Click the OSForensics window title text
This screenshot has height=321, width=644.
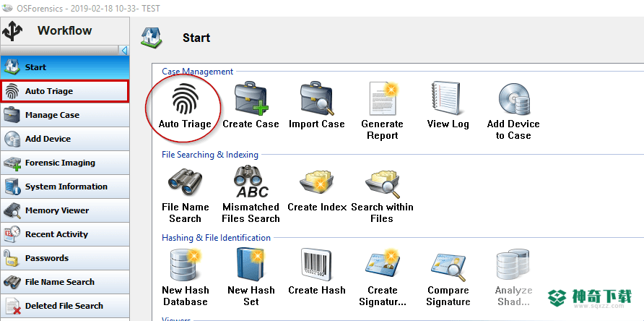click(87, 8)
